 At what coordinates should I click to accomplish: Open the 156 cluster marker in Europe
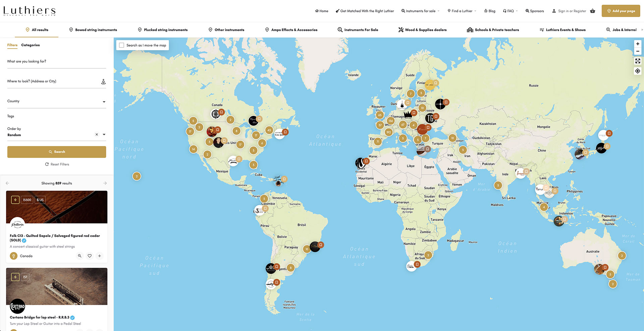coord(391,121)
